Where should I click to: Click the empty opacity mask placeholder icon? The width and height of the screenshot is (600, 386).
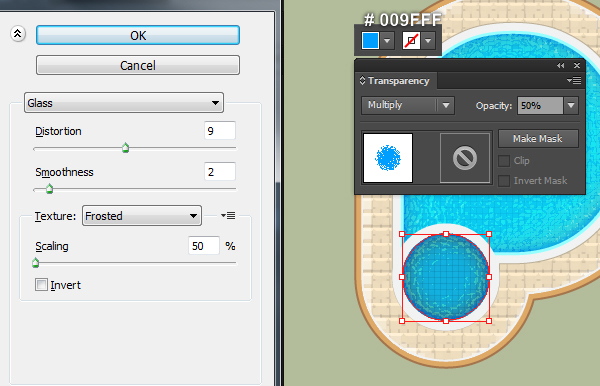(x=465, y=158)
